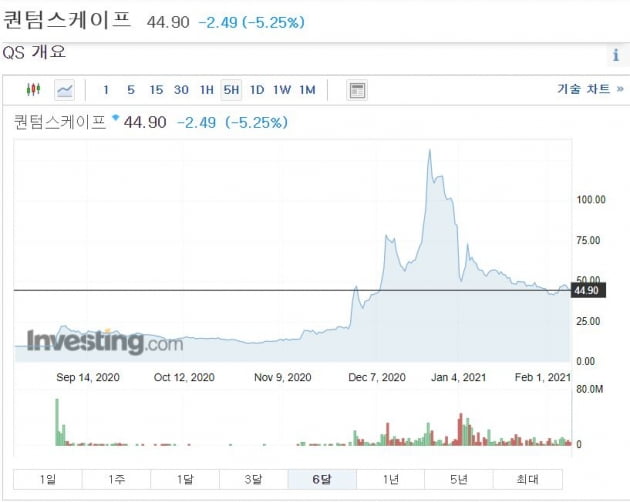Choose the 1W interval

(282, 90)
